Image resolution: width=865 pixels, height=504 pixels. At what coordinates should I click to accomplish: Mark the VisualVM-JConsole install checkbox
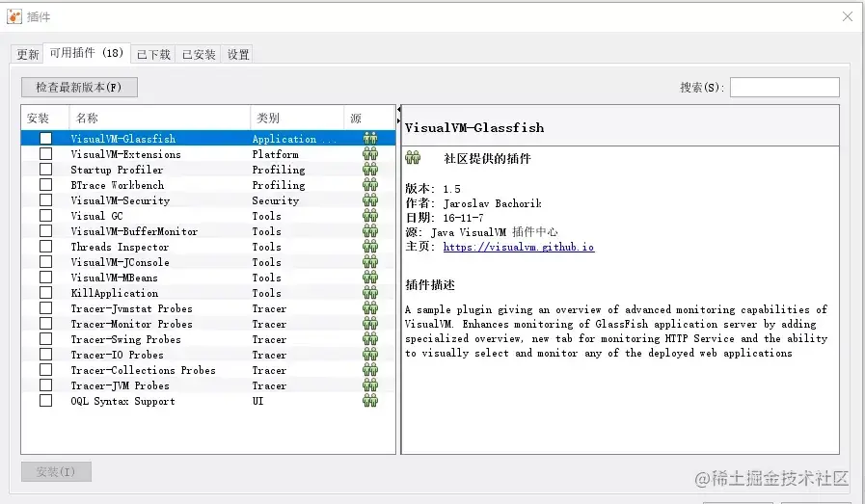pos(45,262)
